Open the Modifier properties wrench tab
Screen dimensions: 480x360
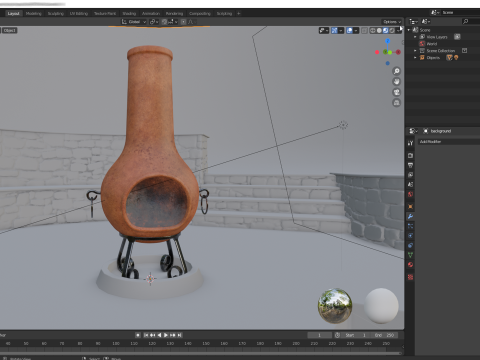click(410, 217)
